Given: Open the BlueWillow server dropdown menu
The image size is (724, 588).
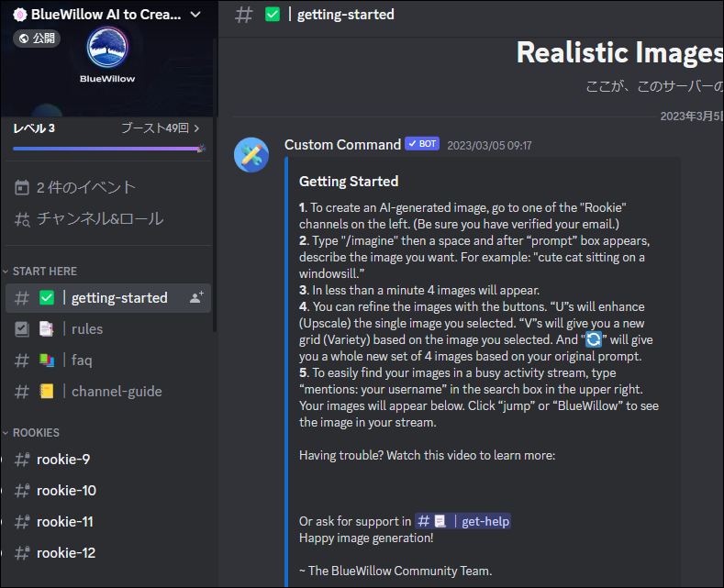Looking at the screenshot, I should point(195,15).
